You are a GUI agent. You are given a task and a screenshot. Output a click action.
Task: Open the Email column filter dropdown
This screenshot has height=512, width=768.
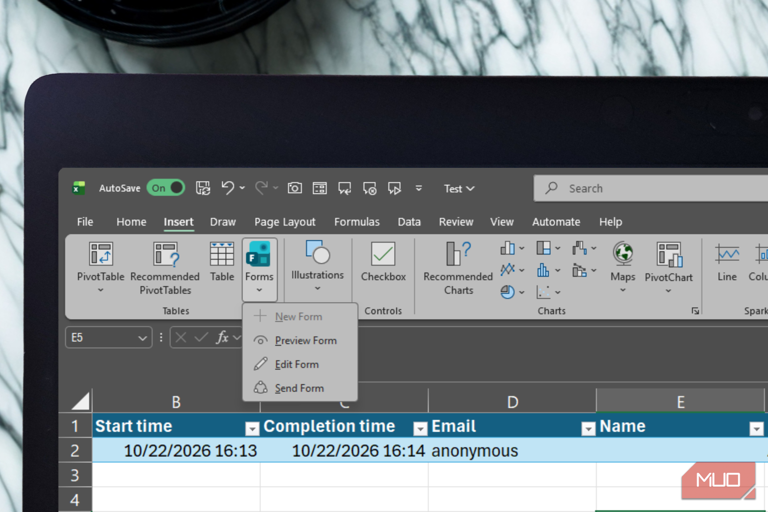click(588, 429)
